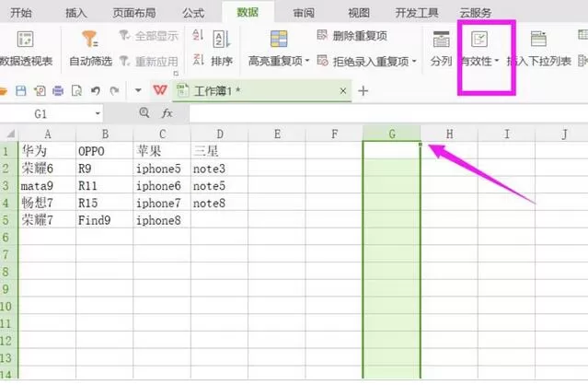Expand the quick access toolbar dropdown
Image resolution: width=588 pixels, height=385 pixels.
coord(138,90)
